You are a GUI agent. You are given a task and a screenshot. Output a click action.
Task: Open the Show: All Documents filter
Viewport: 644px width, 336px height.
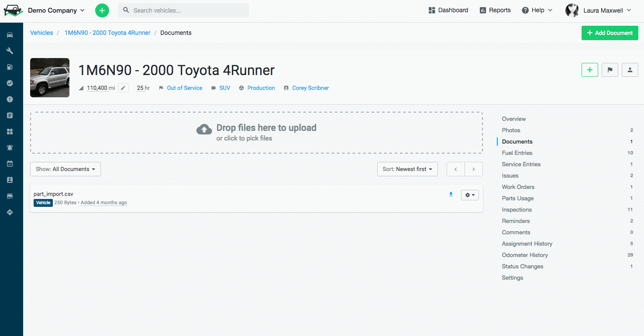click(x=65, y=169)
